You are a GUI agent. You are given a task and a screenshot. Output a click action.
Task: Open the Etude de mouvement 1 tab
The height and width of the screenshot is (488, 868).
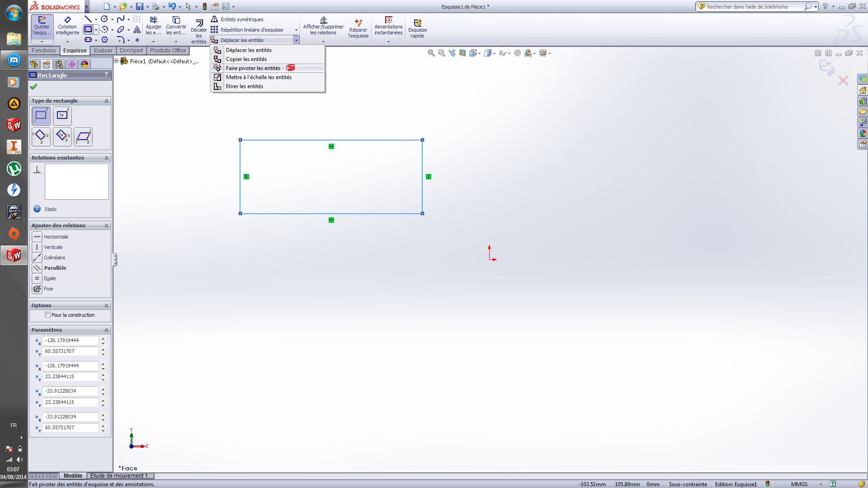[120, 475]
